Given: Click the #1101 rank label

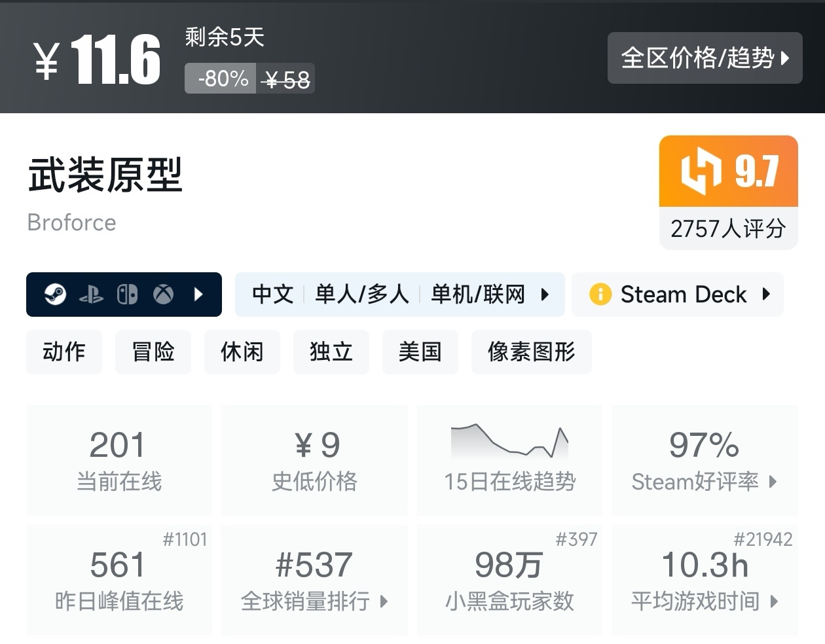Looking at the screenshot, I should 185,539.
